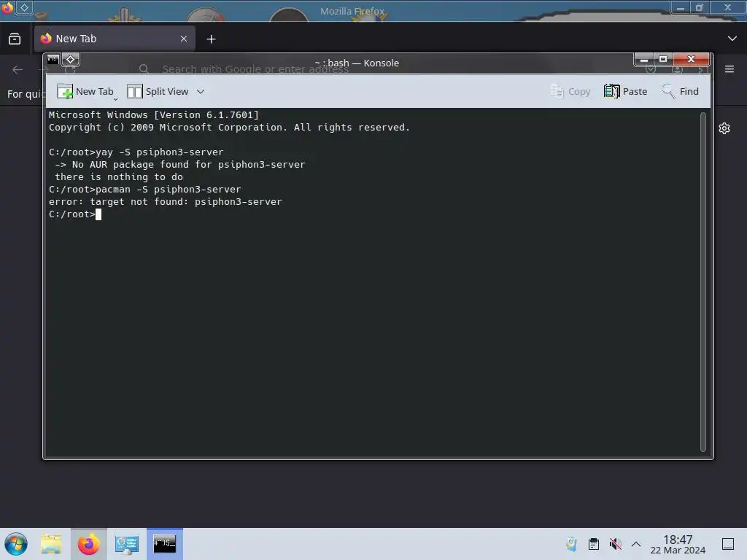
Task: Click line 'C:/root>yay -S psiphon3-server'
Action: pos(136,152)
